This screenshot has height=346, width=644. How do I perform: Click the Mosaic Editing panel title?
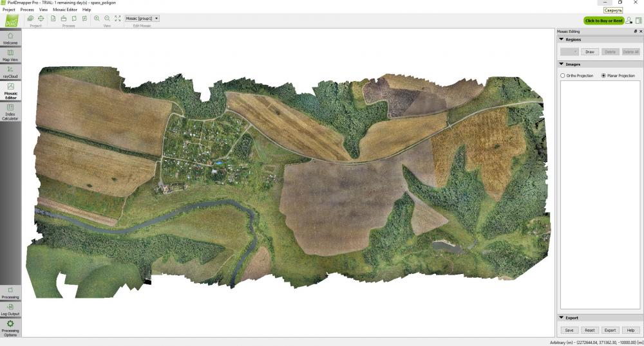click(x=569, y=31)
